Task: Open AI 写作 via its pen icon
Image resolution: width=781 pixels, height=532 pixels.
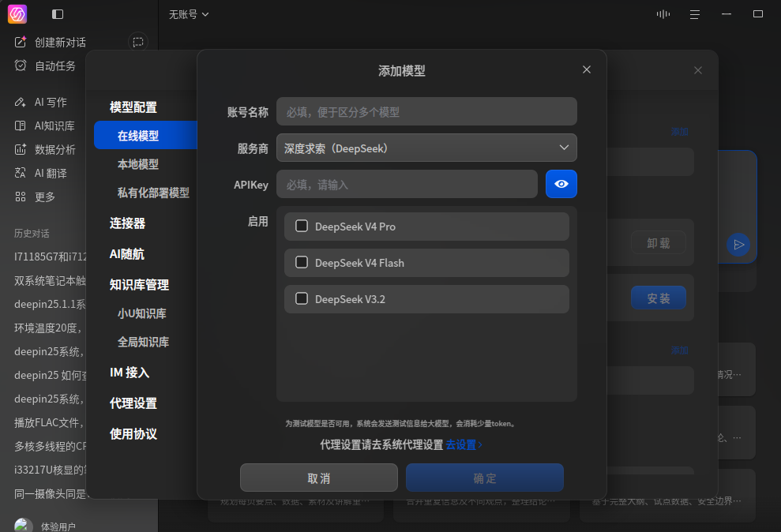Action: tap(21, 102)
